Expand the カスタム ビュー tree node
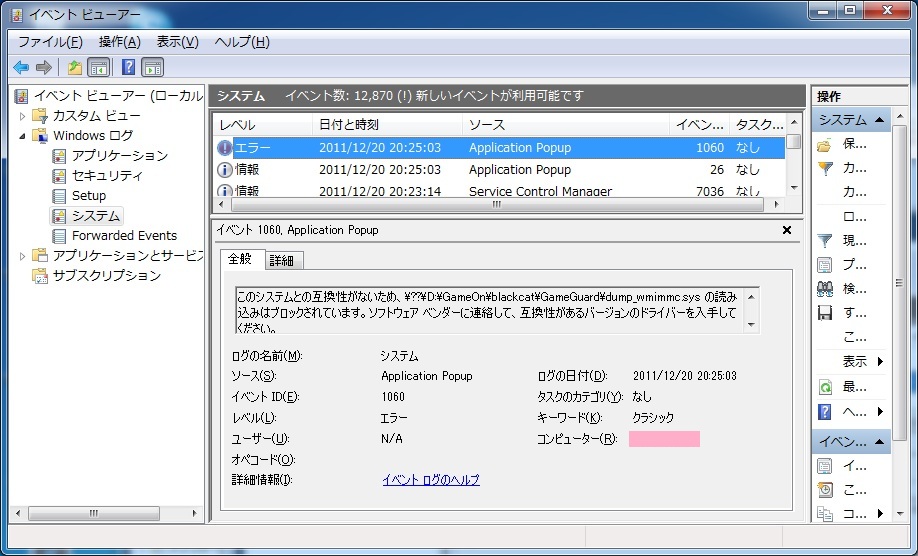918x556 pixels. point(23,116)
